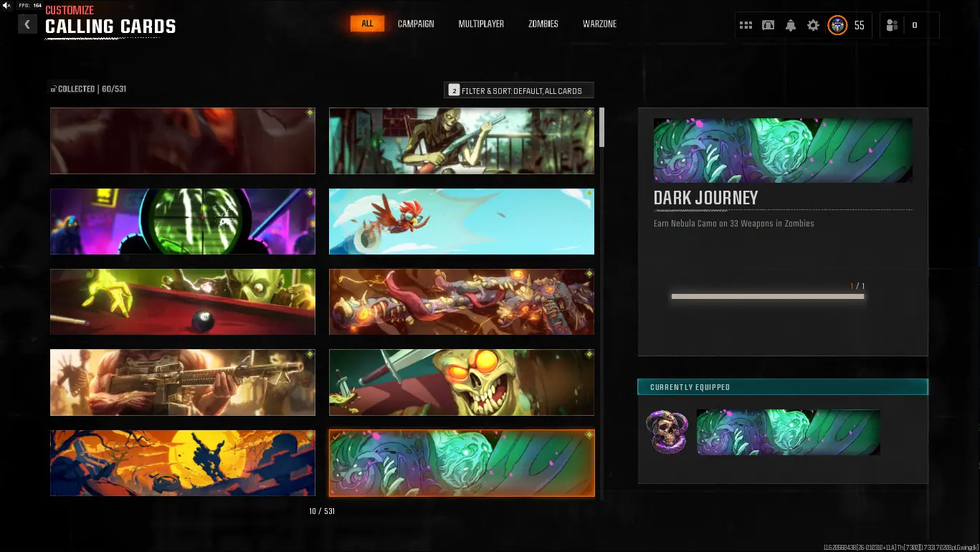Screen dimensions: 980x552
Task: Select the pool table eight-ball calling card
Action: [x=183, y=302]
